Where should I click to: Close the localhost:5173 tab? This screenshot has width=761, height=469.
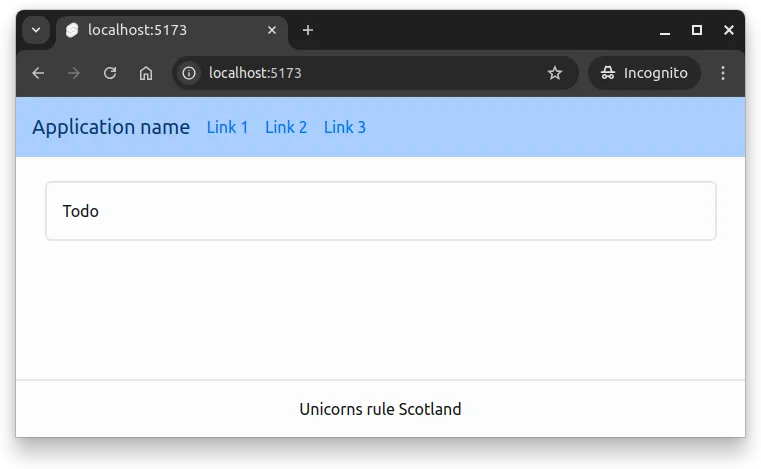click(x=272, y=30)
